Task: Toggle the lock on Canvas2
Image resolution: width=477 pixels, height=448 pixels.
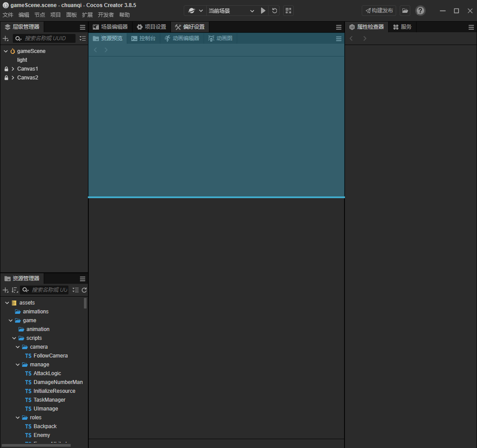Action: 6,78
